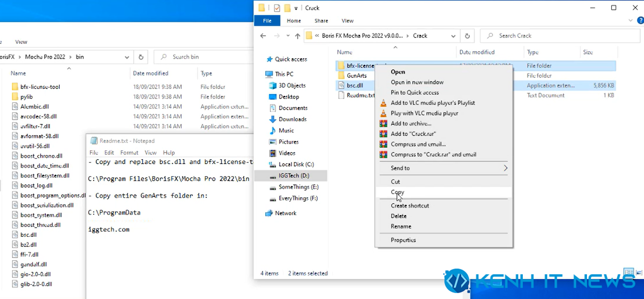Viewport: 644px width, 299px height.
Task: Open Videos in navigation pane
Action: click(287, 153)
